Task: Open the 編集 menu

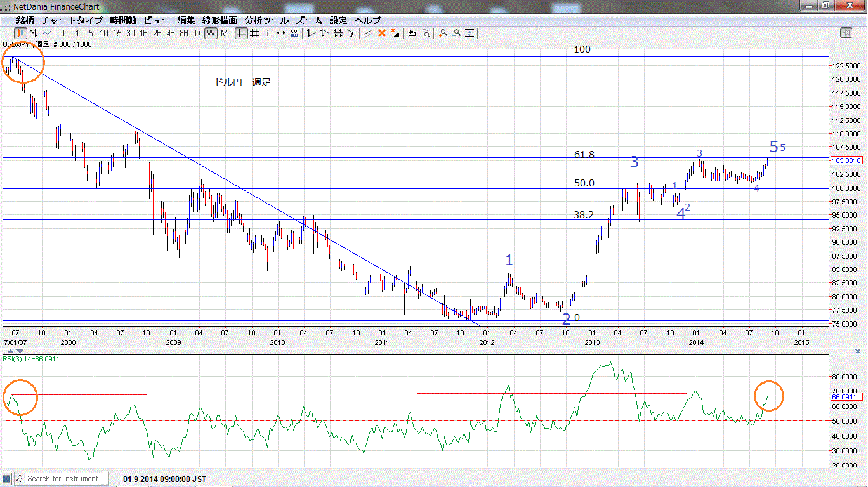Action: click(x=187, y=21)
